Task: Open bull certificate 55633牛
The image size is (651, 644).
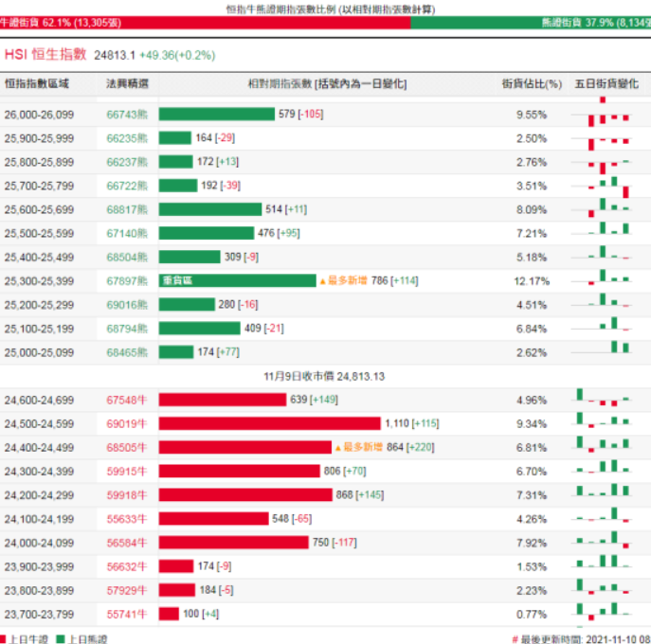Action: coord(127,520)
